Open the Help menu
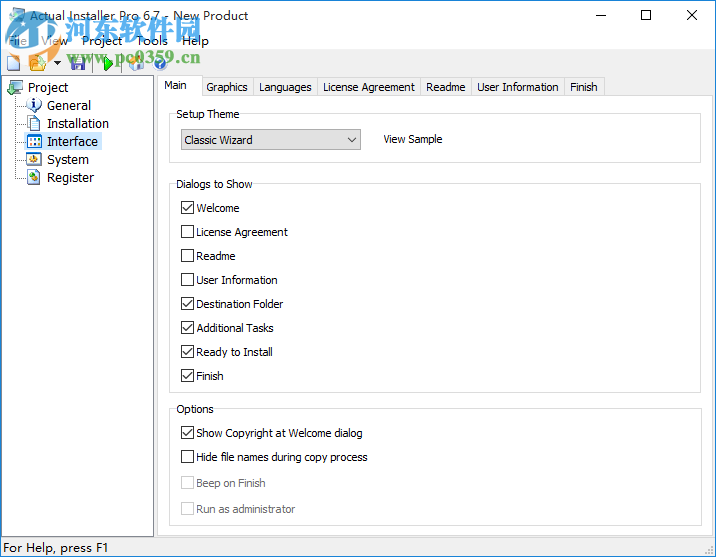The height and width of the screenshot is (557, 716). (x=195, y=41)
